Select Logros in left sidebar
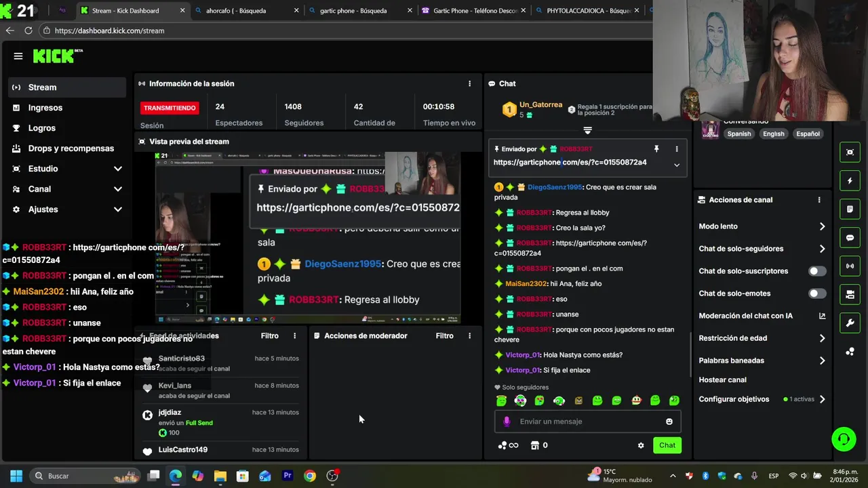 tap(68, 128)
